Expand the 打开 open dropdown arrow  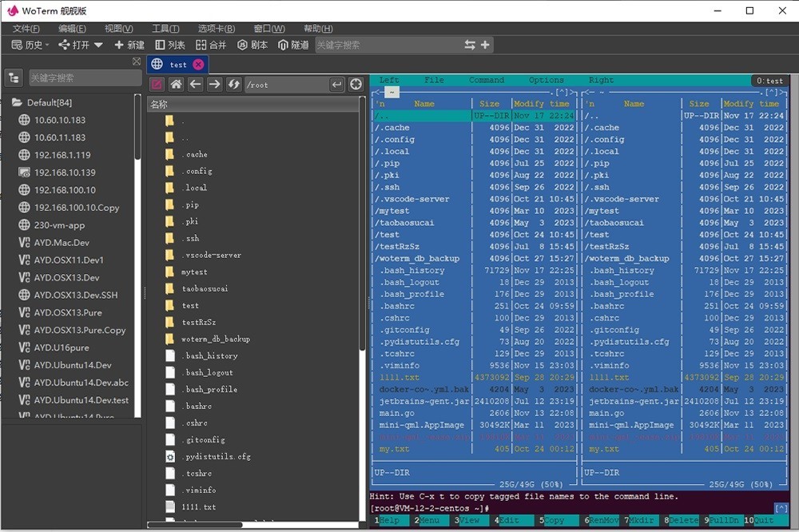click(x=98, y=45)
